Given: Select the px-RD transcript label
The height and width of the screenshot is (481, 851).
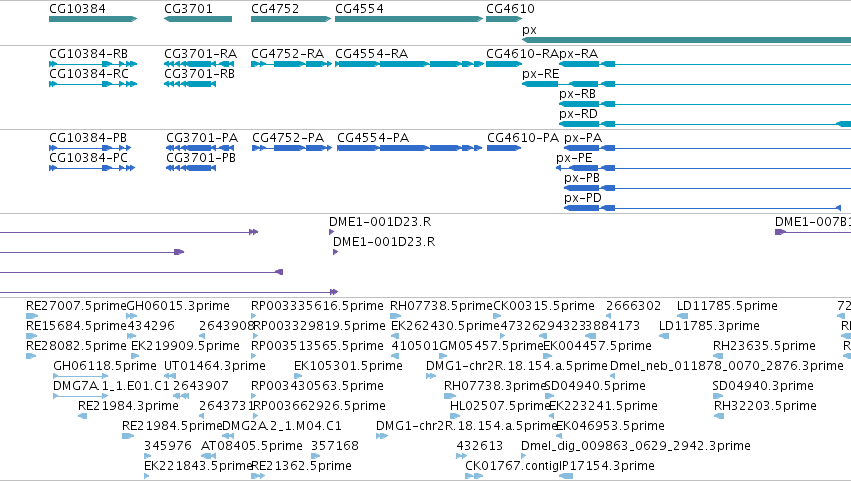Looking at the screenshot, I should 578,114.
